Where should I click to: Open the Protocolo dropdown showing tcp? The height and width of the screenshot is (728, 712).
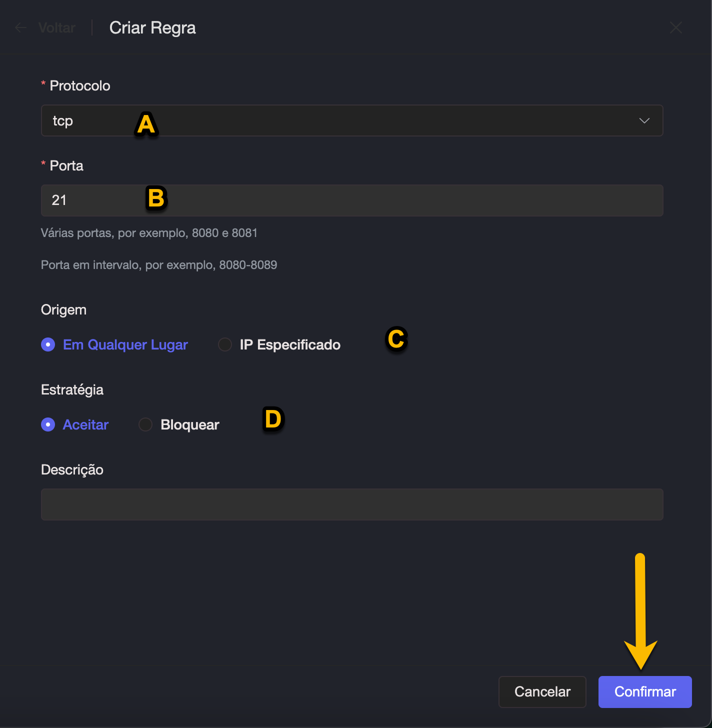point(351,120)
